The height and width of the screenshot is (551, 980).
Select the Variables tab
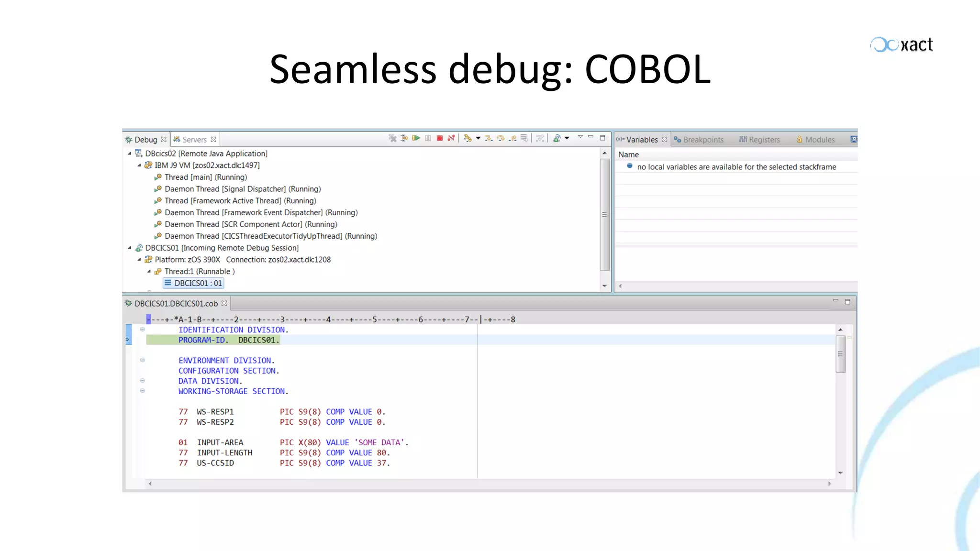click(642, 140)
